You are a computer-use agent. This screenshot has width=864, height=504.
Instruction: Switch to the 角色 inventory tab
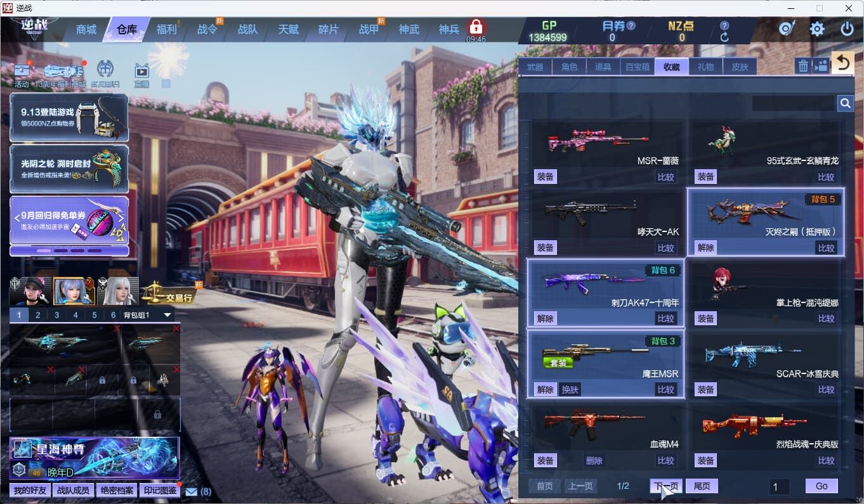coord(569,67)
